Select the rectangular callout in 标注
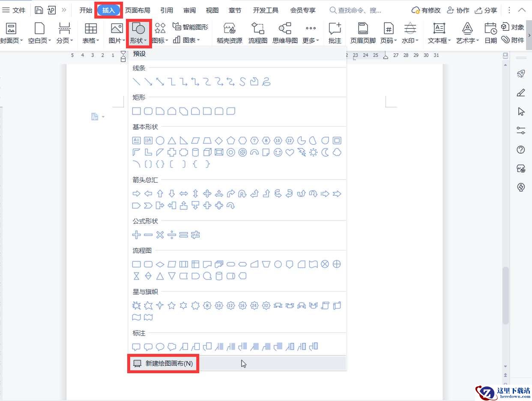Image resolution: width=532 pixels, height=401 pixels. (137, 347)
